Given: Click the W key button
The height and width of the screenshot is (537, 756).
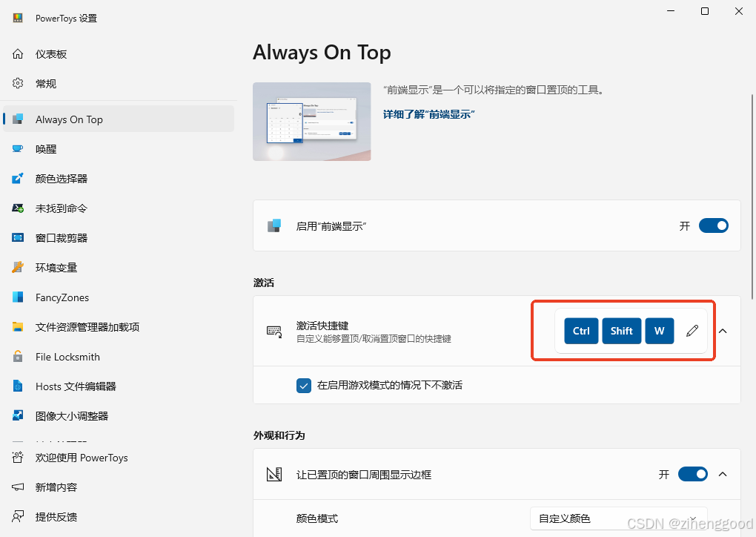Looking at the screenshot, I should pos(659,331).
